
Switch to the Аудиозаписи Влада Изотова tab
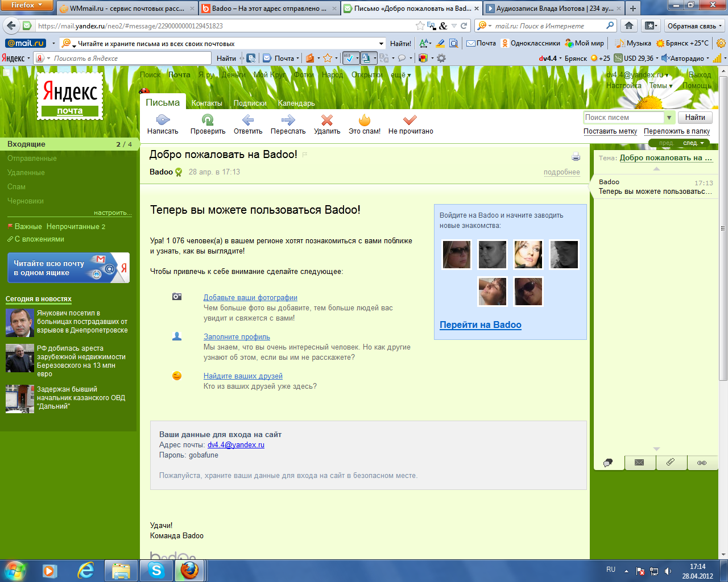pos(555,9)
